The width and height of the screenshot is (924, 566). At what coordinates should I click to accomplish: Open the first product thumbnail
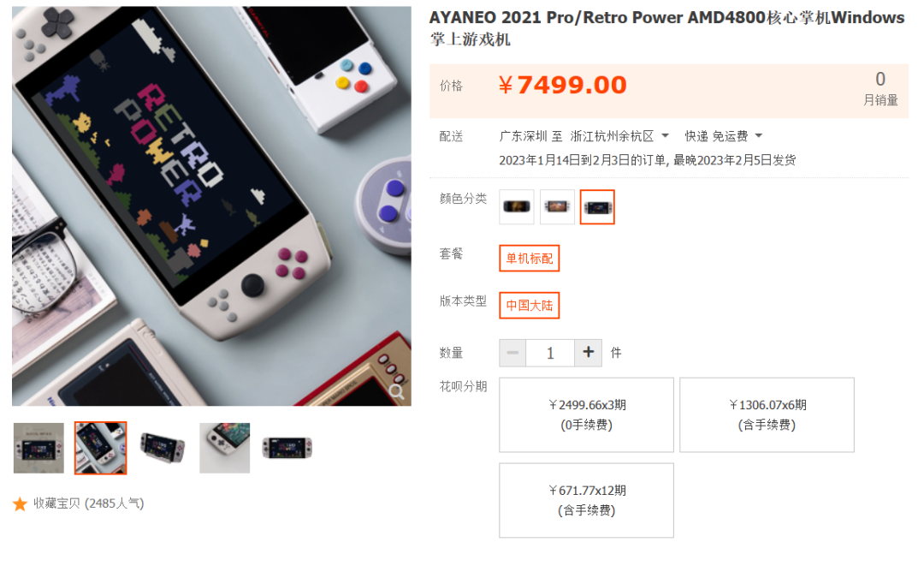pyautogui.click(x=38, y=448)
